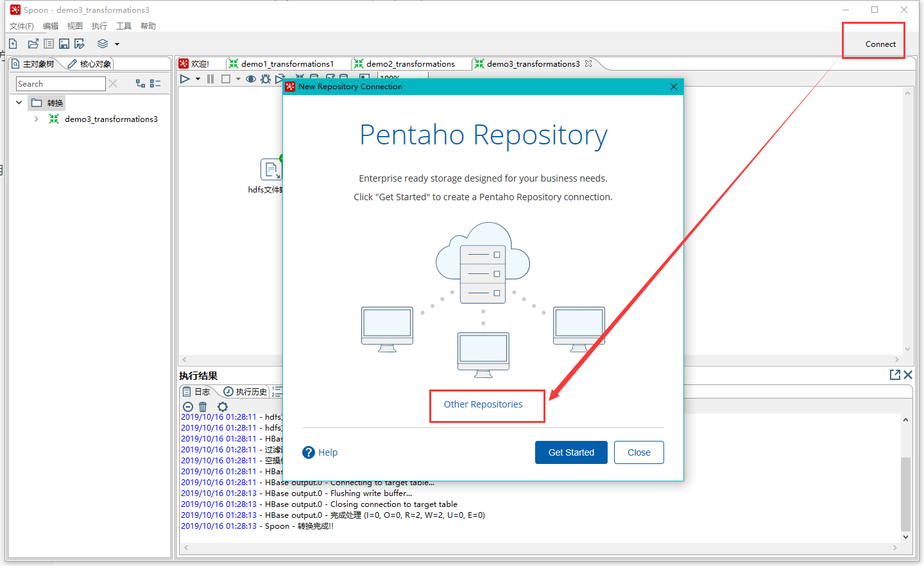Select demo3_transformations3 in the object tree
924x566 pixels.
coord(110,119)
